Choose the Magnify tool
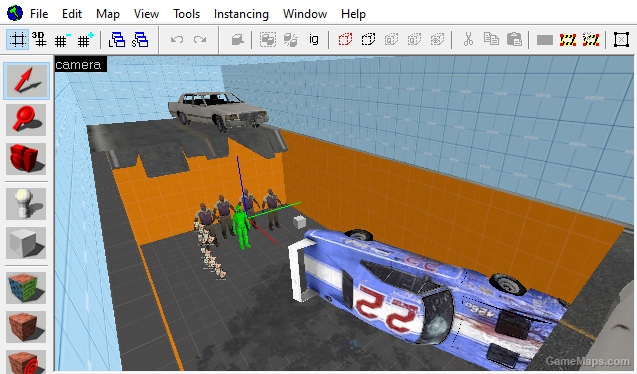This screenshot has height=374, width=637. tap(26, 120)
